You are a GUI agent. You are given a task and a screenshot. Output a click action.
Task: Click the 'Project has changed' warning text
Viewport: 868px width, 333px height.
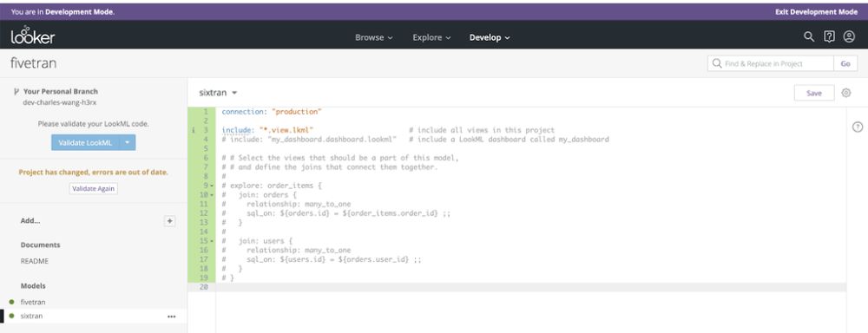[94, 172]
